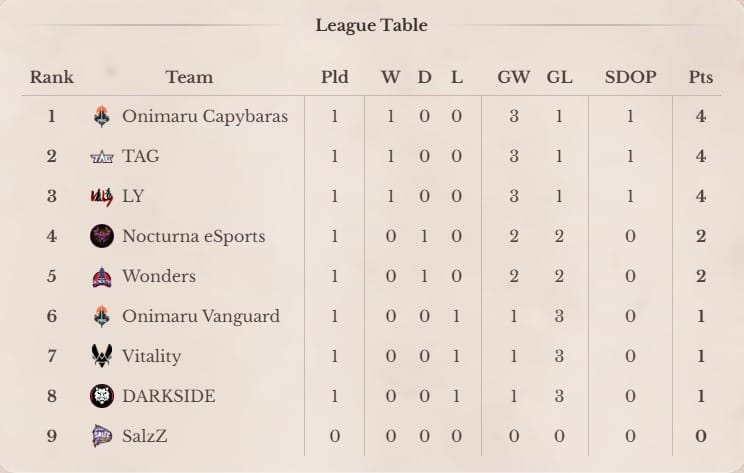Image resolution: width=744 pixels, height=473 pixels.
Task: Click the GW column header
Action: [513, 77]
